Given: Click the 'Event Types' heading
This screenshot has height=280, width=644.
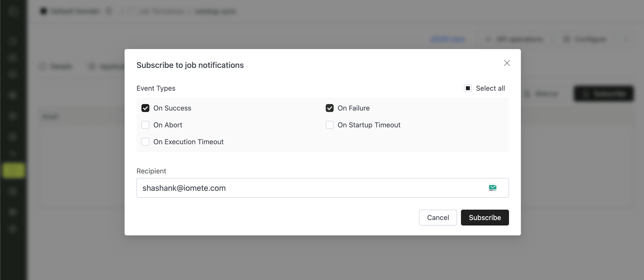Looking at the screenshot, I should click(x=156, y=88).
